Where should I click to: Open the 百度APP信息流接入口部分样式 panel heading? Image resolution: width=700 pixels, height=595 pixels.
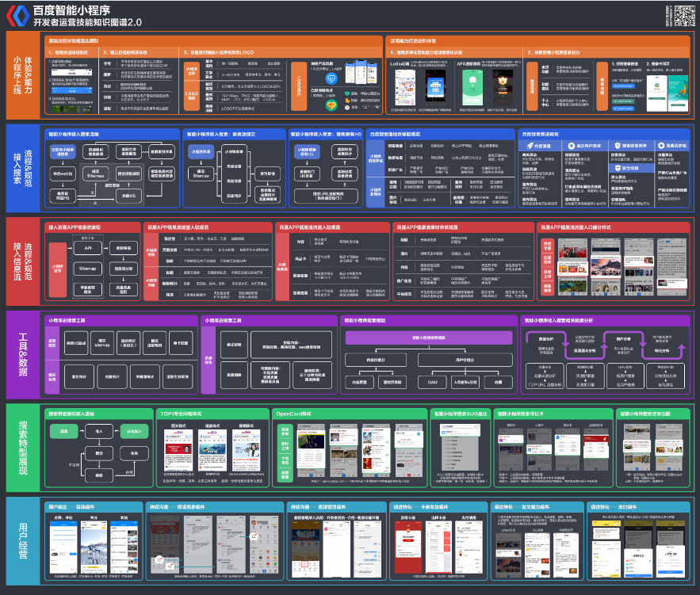tap(576, 227)
